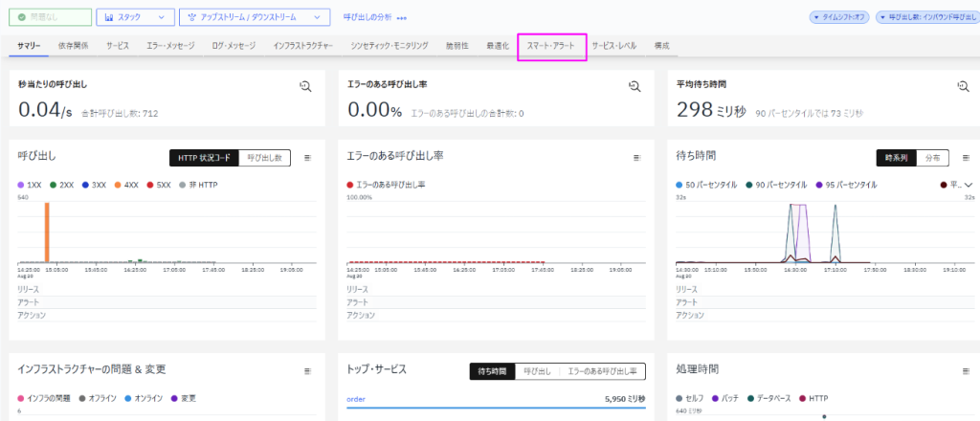
Task: Click 呼び出しの分析 link
Action: pos(367,17)
